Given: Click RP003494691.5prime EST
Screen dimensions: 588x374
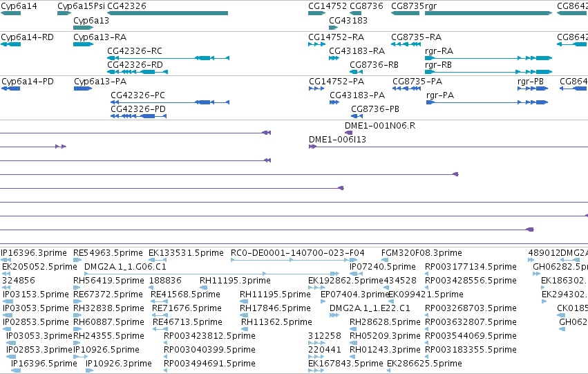Looking at the screenshot, I should (165, 371).
